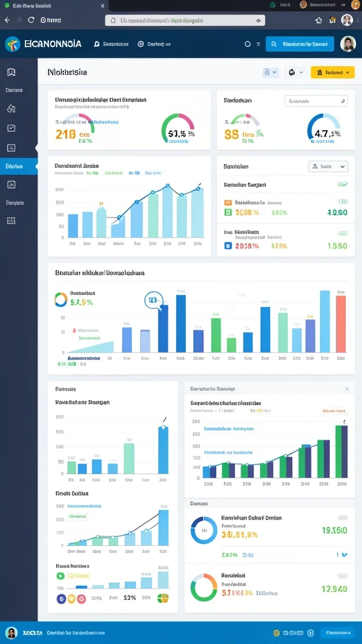Click the blue button in the bottom bar

337,633
